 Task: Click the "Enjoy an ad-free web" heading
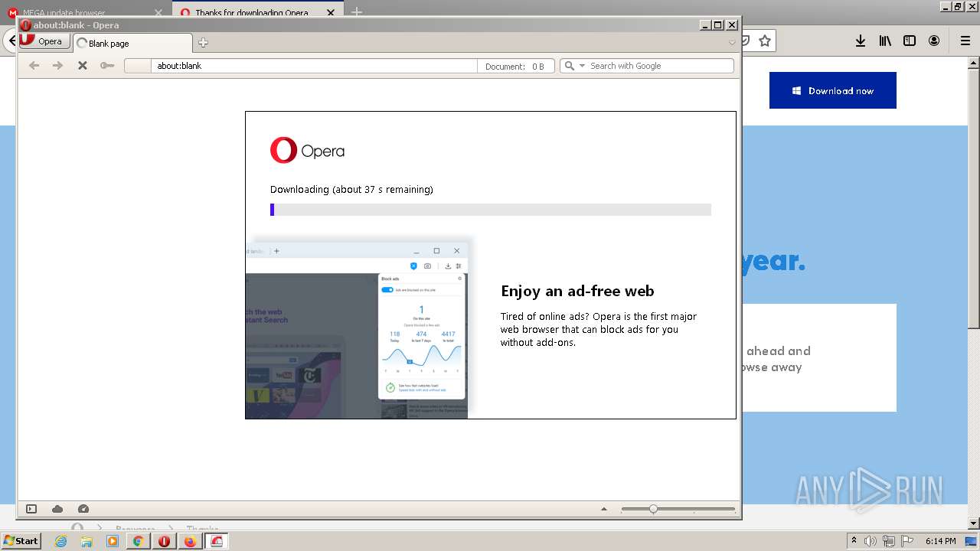(x=577, y=291)
